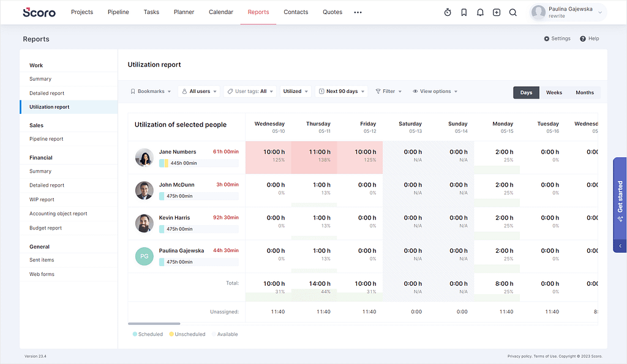
Task: Go to the Tasks menu
Action: 151,12
